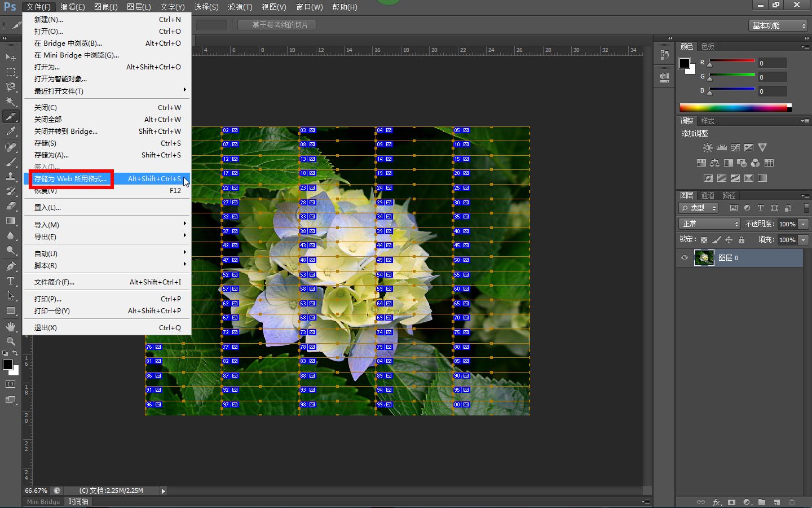
Task: Click foreground color swatch in Color panel
Action: [x=685, y=63]
